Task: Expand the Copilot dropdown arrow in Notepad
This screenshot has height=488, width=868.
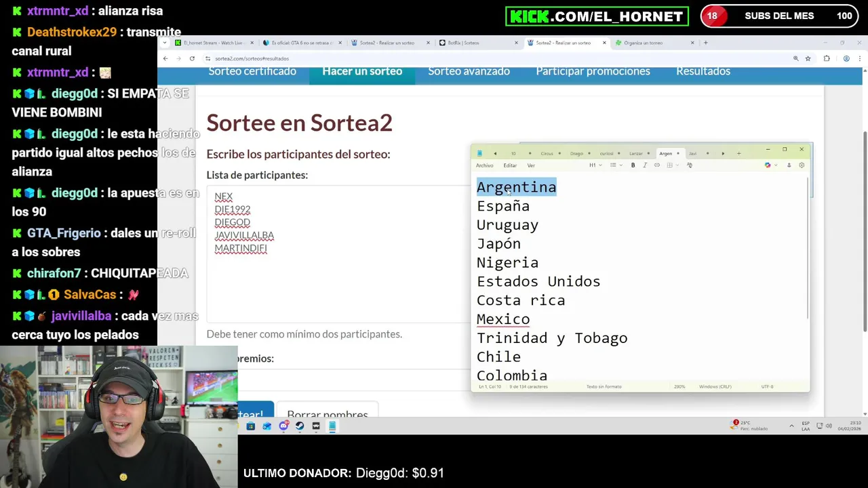Action: pyautogui.click(x=776, y=165)
